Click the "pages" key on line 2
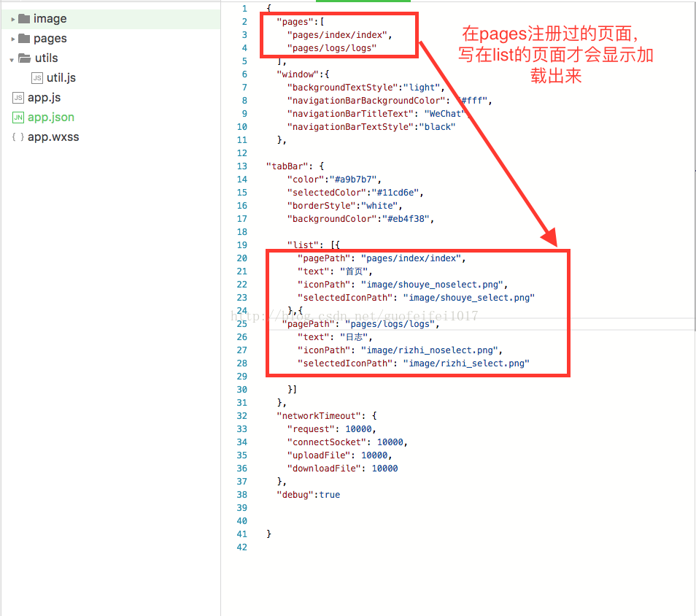This screenshot has height=616, width=696. pos(295,22)
